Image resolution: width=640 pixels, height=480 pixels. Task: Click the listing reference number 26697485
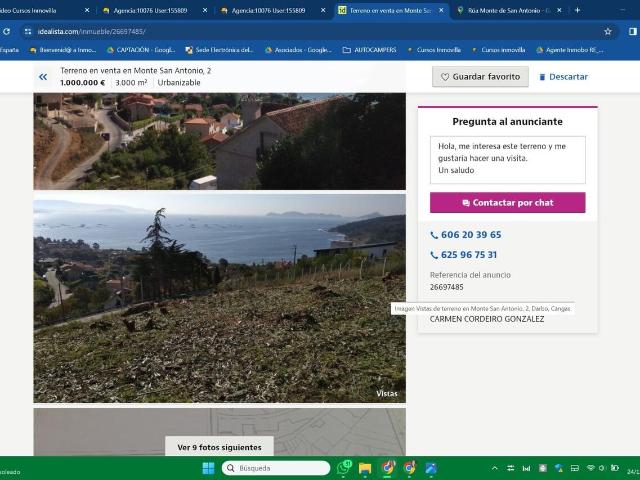pos(447,287)
